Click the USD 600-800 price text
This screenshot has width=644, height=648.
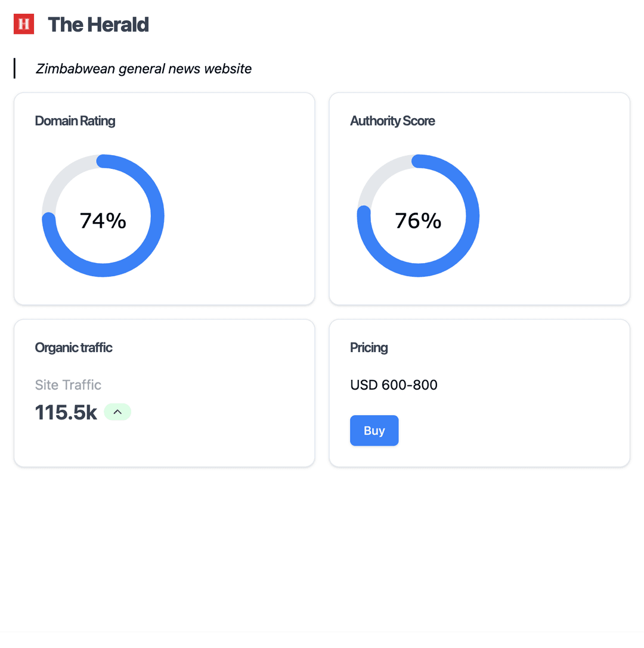394,385
